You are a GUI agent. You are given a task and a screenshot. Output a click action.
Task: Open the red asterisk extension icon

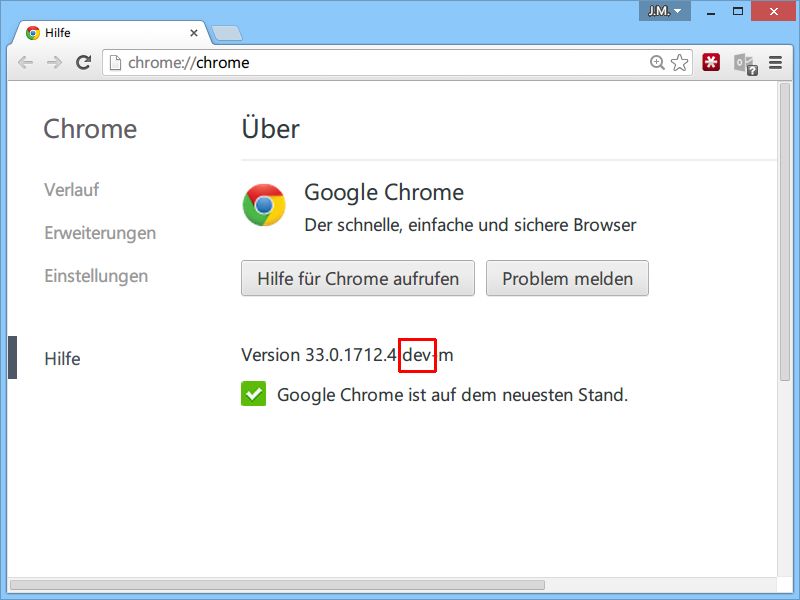[x=711, y=62]
